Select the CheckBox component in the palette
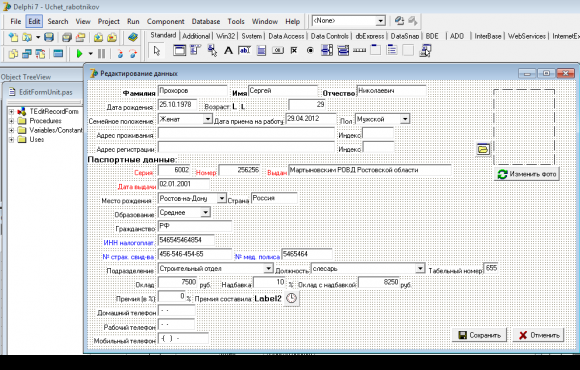This screenshot has height=370, width=580. 294,50
